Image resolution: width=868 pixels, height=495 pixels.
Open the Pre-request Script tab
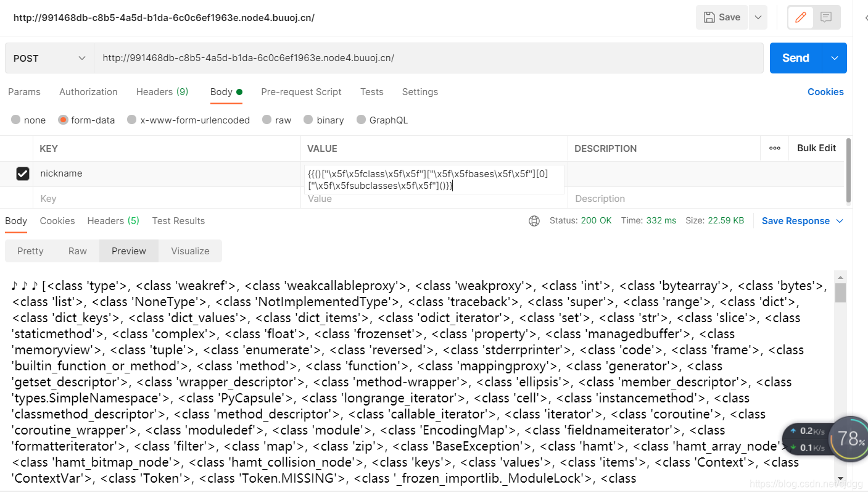click(301, 92)
